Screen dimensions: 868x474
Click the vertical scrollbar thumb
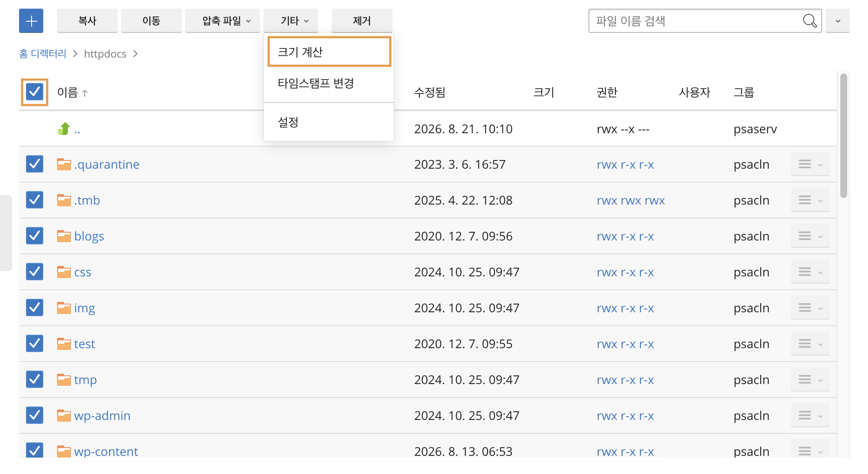(x=843, y=136)
